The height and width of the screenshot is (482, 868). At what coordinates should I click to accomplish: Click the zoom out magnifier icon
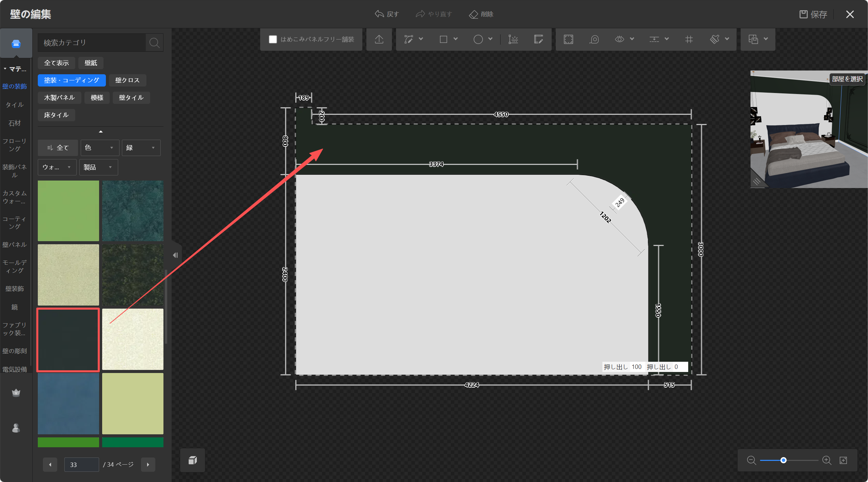coord(752,460)
